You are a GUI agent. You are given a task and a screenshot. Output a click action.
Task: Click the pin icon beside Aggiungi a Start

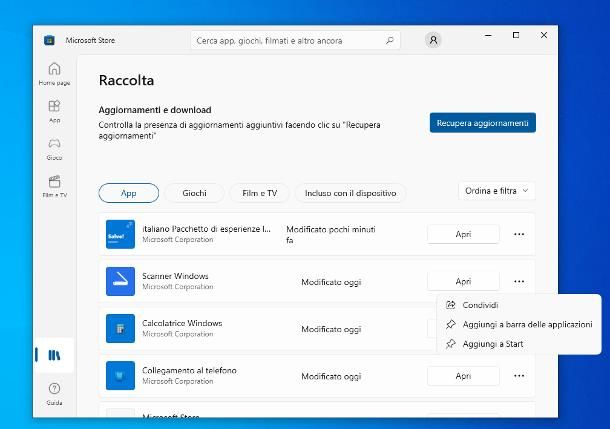[450, 344]
